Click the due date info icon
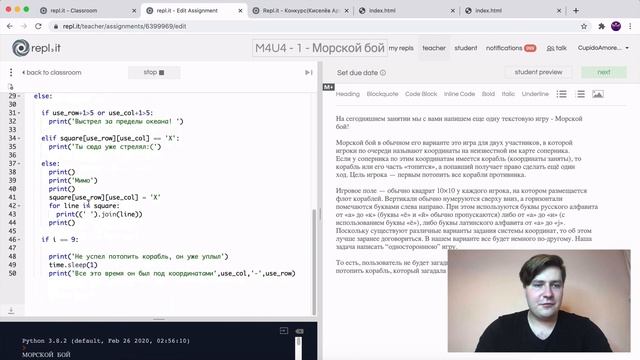640x360 pixels. 383,73
